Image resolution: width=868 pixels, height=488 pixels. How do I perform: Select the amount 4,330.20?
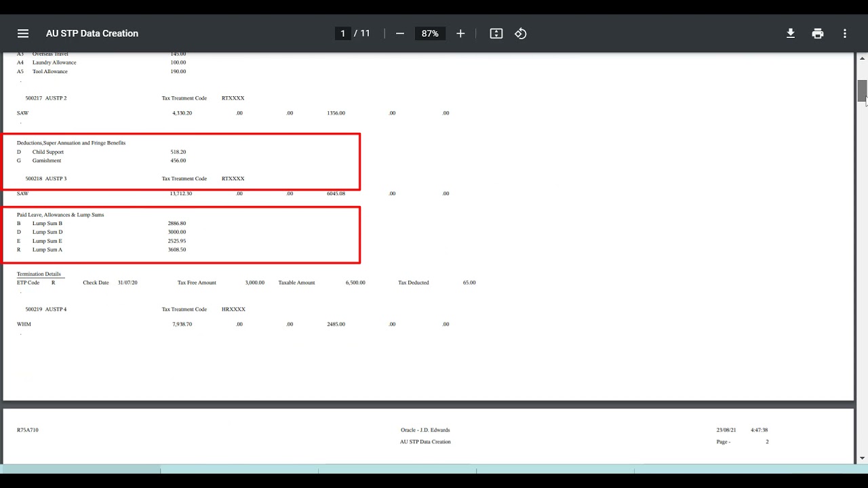click(x=182, y=113)
